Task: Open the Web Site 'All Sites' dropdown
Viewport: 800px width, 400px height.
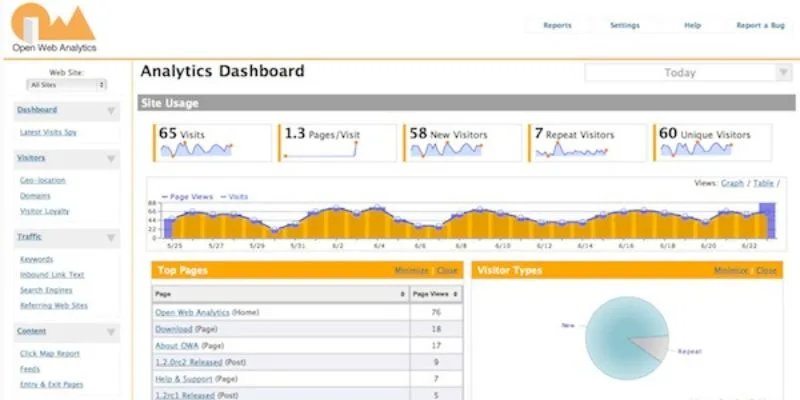Action: (x=66, y=85)
